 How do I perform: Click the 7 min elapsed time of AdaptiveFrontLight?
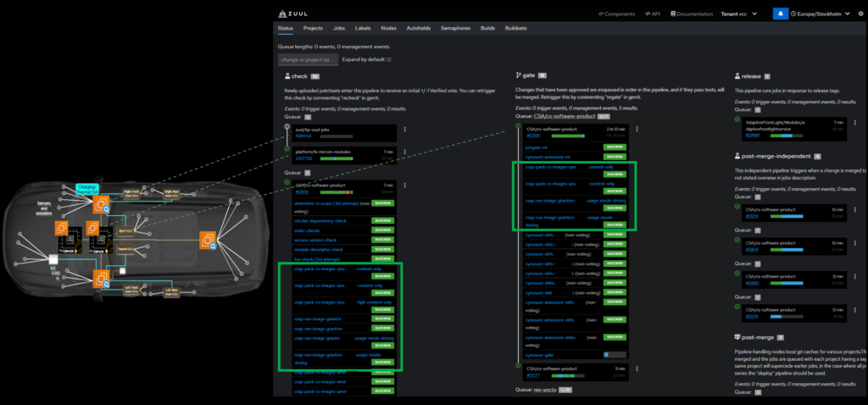point(837,122)
